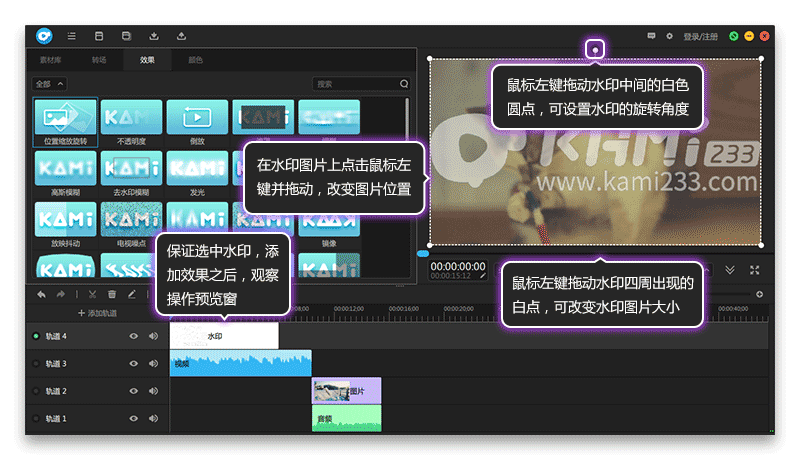Activate the 轨道 2 radio dot
The height and width of the screenshot is (460, 800).
click(36, 391)
